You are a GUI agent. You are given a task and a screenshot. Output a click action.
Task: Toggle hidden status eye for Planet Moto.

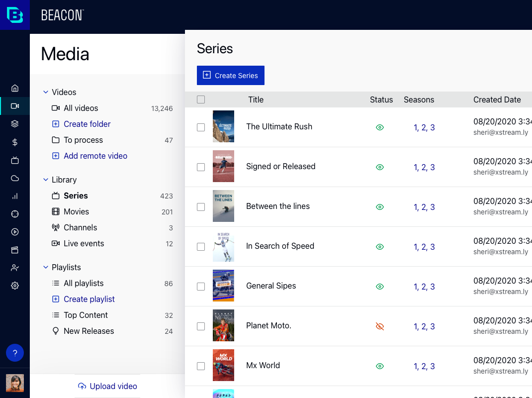click(380, 326)
